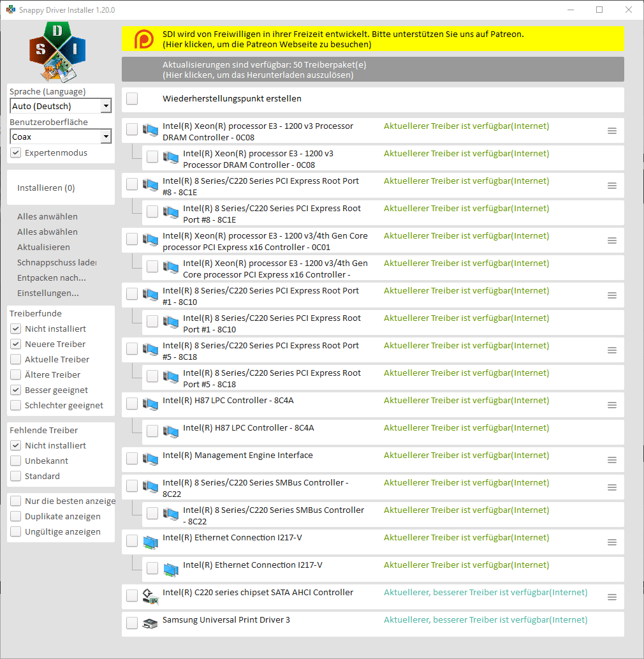Expand options for top-level H87 LPC Controller row

tap(612, 406)
